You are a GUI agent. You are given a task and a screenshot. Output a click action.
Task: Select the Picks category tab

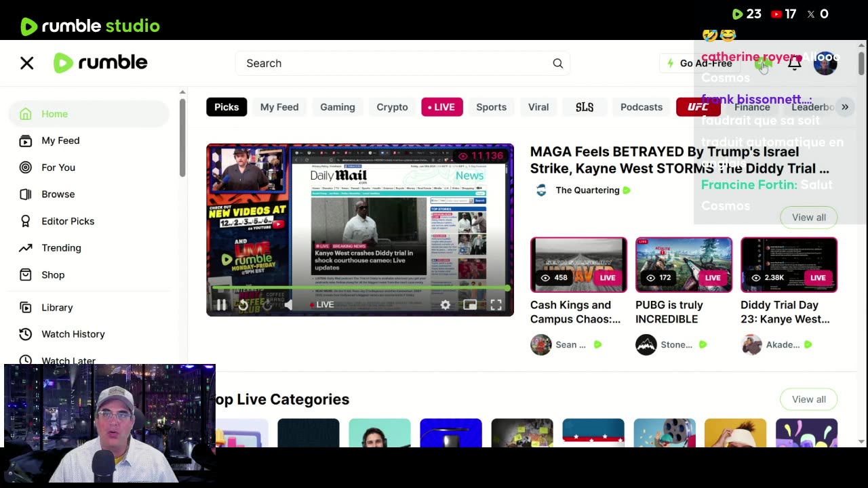click(226, 107)
